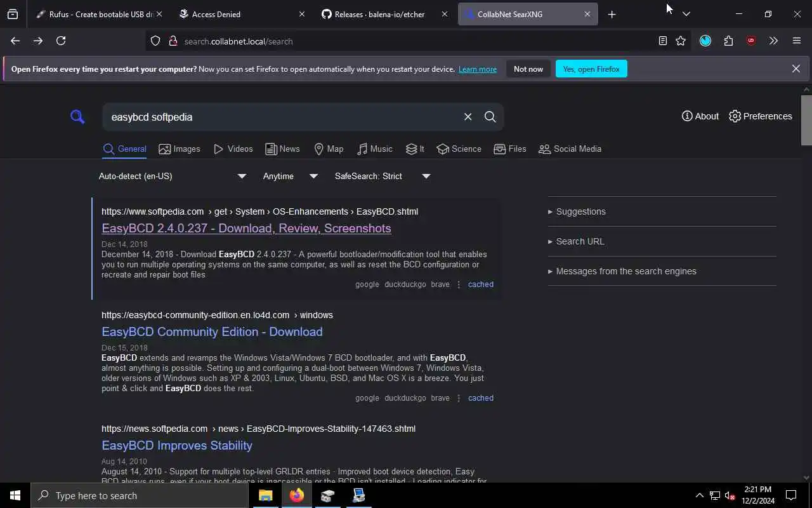This screenshot has width=812, height=508.
Task: Click the page vertical scrollbar thumb
Action: (806, 121)
